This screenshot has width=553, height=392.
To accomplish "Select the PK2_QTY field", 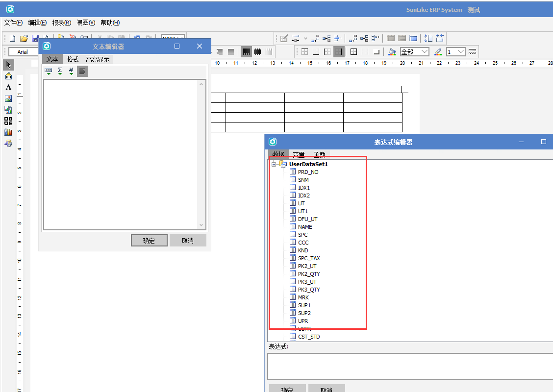I will tap(308, 274).
